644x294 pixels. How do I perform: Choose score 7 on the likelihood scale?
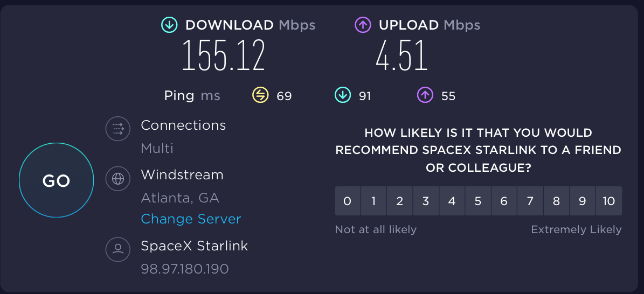point(530,201)
